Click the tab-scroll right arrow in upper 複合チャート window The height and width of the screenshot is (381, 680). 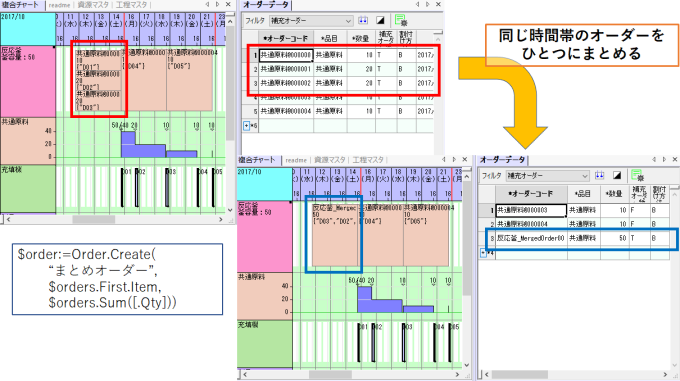pos(217,4)
